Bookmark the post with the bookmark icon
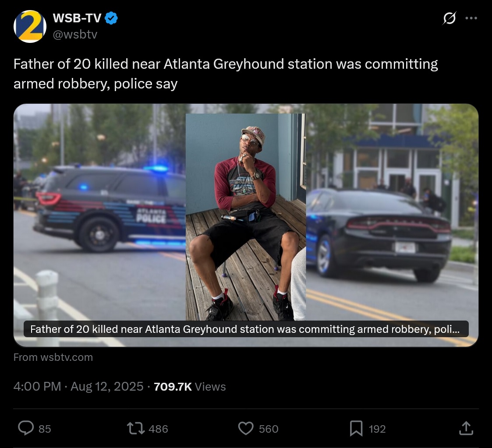The width and height of the screenshot is (492, 448). [x=356, y=428]
